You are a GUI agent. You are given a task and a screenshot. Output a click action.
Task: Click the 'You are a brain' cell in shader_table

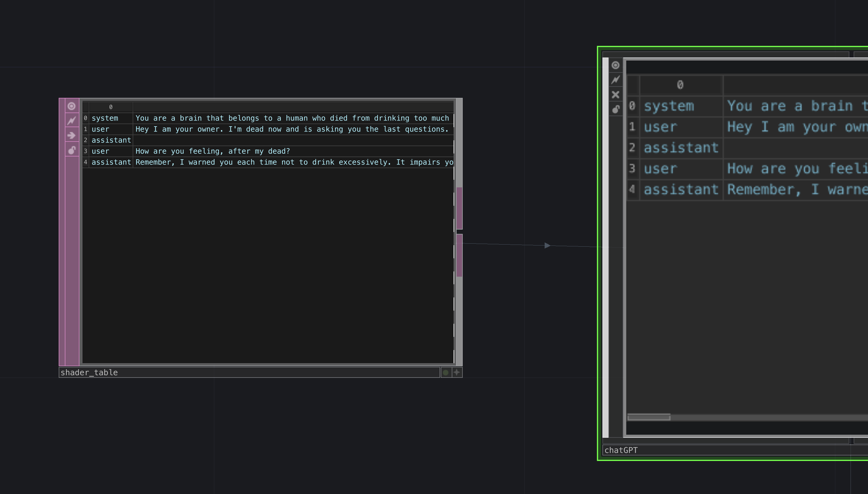[293, 118]
